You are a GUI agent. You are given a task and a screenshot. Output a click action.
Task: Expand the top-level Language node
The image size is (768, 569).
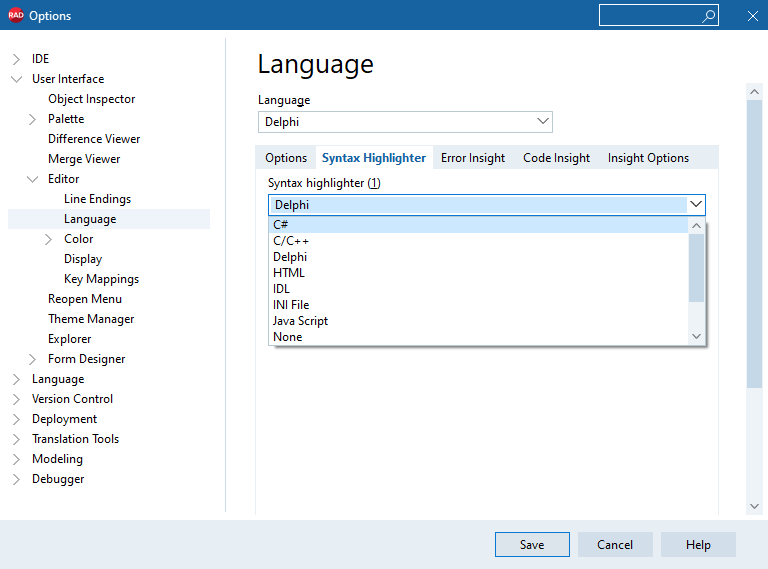point(16,379)
